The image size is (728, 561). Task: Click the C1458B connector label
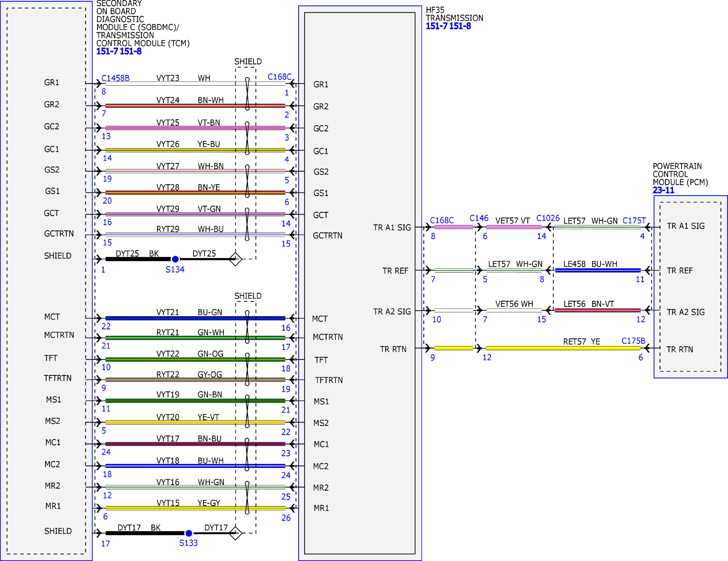point(116,78)
